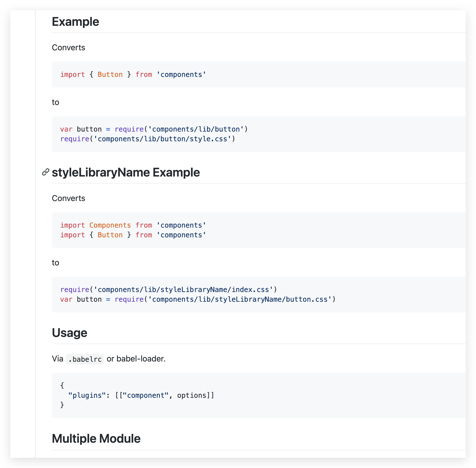The image size is (476, 468).
Task: Click the "to" label between code blocks
Action: (x=55, y=102)
